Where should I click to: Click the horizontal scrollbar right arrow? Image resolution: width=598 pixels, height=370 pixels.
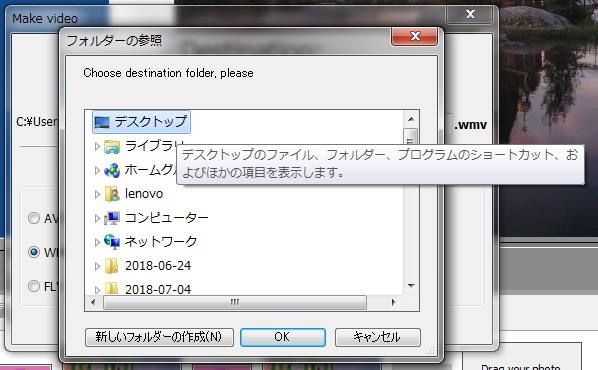(x=394, y=302)
